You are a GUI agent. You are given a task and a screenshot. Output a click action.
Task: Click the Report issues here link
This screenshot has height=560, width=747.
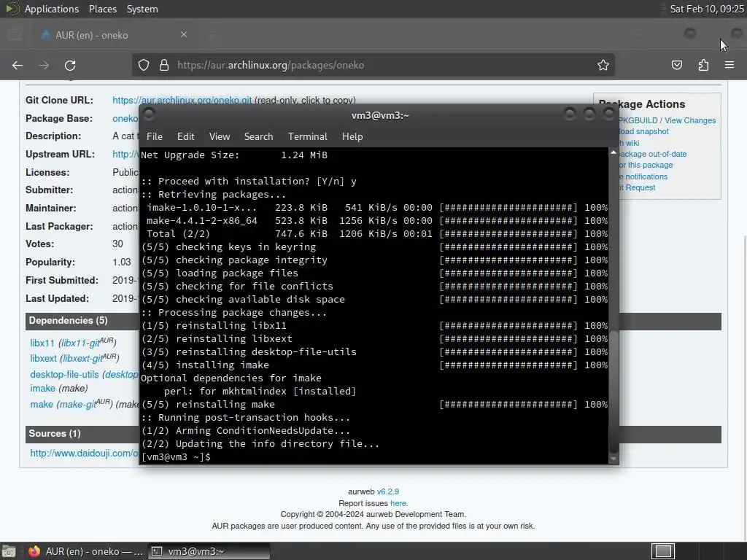(398, 503)
